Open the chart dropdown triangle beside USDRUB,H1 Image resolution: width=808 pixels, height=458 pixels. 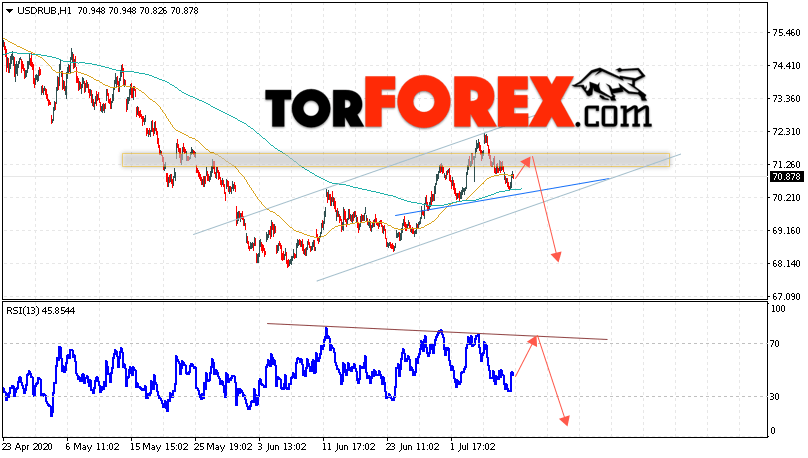[x=10, y=11]
